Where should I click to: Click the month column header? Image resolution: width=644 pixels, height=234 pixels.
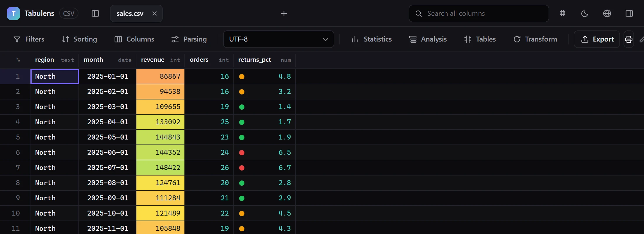point(107,60)
